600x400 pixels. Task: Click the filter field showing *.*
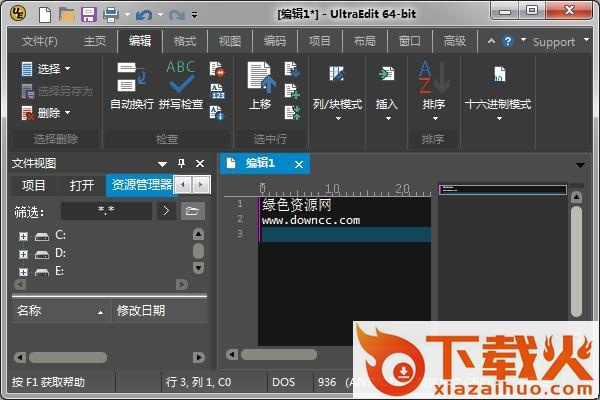coord(106,211)
